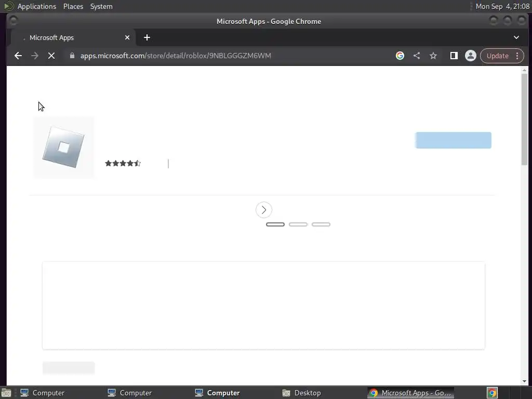This screenshot has height=399, width=532.
Task: Stop loading the page
Action: coord(51,56)
